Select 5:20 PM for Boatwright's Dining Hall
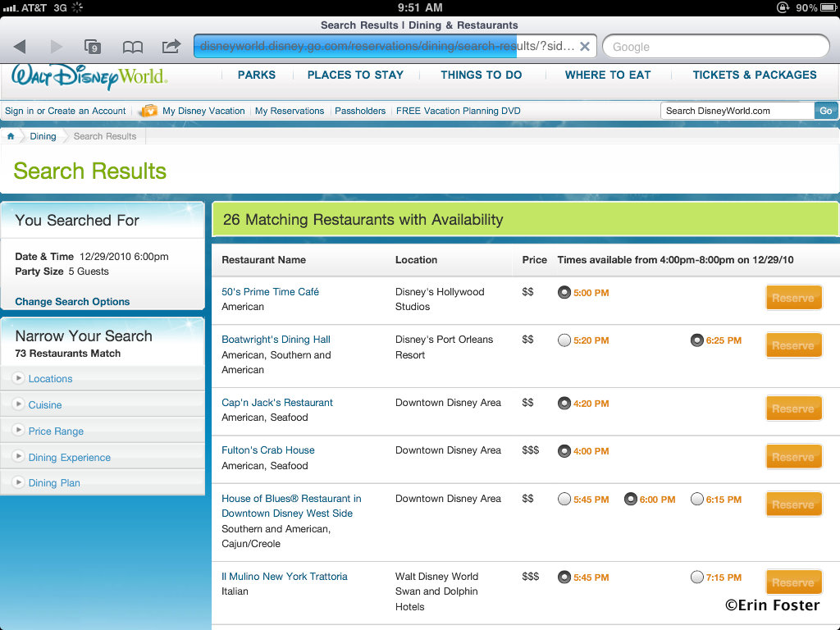 pos(564,340)
